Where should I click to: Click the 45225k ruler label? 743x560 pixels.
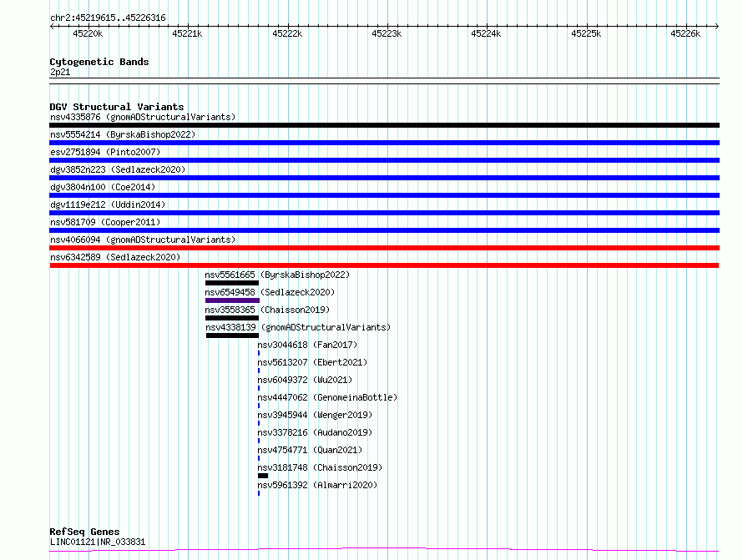[586, 33]
